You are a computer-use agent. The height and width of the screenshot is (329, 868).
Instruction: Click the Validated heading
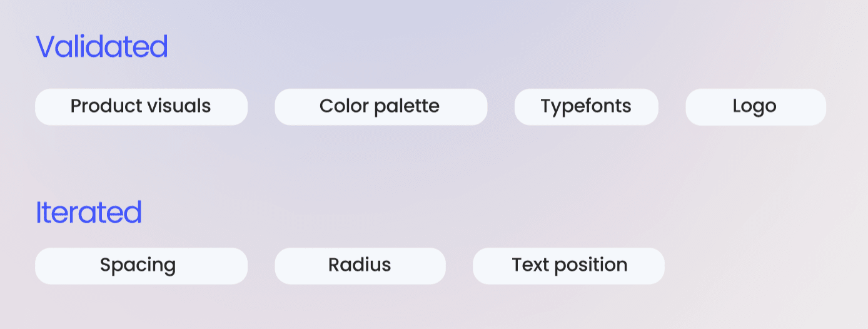[102, 47]
